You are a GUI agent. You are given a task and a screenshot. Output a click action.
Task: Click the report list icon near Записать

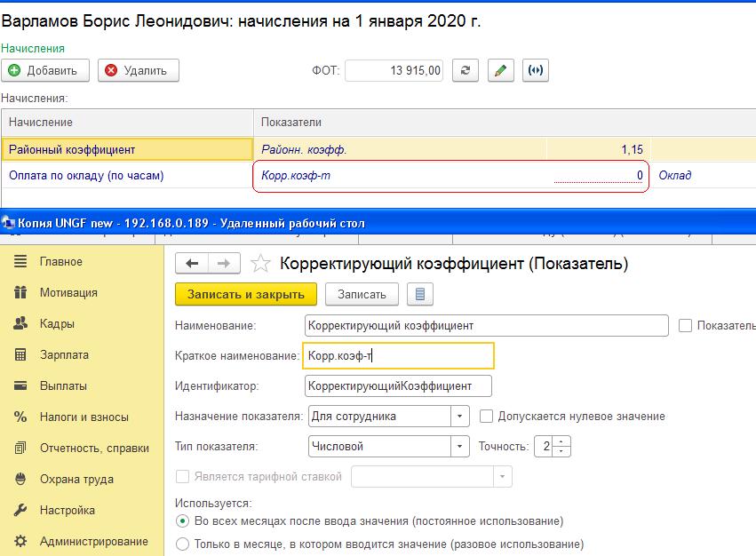420,294
